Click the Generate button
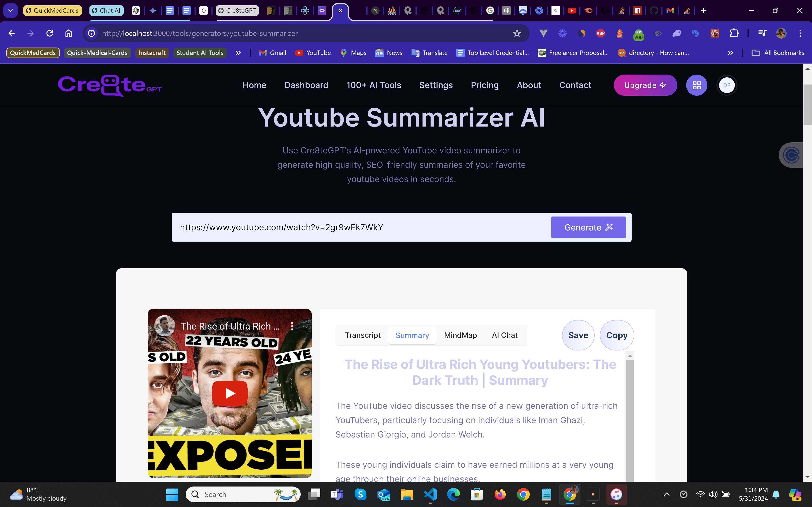Viewport: 812px width, 507px height. 588,227
